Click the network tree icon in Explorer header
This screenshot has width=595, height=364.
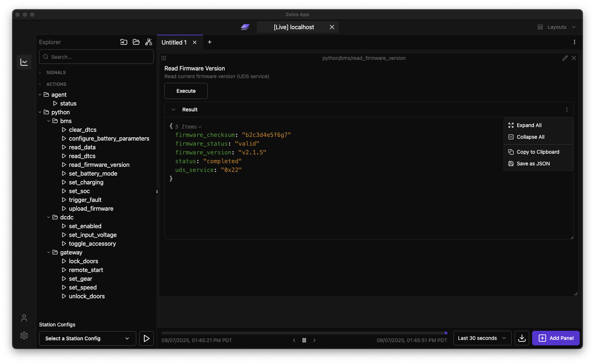coord(149,42)
